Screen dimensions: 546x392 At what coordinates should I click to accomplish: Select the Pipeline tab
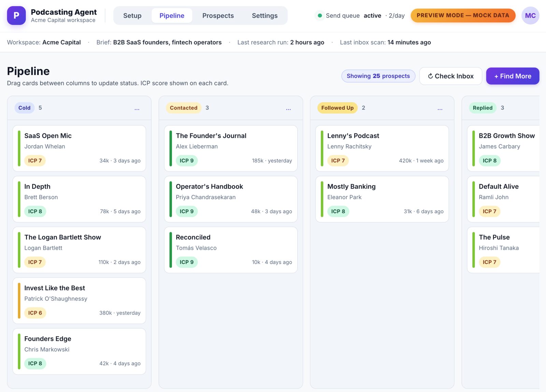(172, 16)
